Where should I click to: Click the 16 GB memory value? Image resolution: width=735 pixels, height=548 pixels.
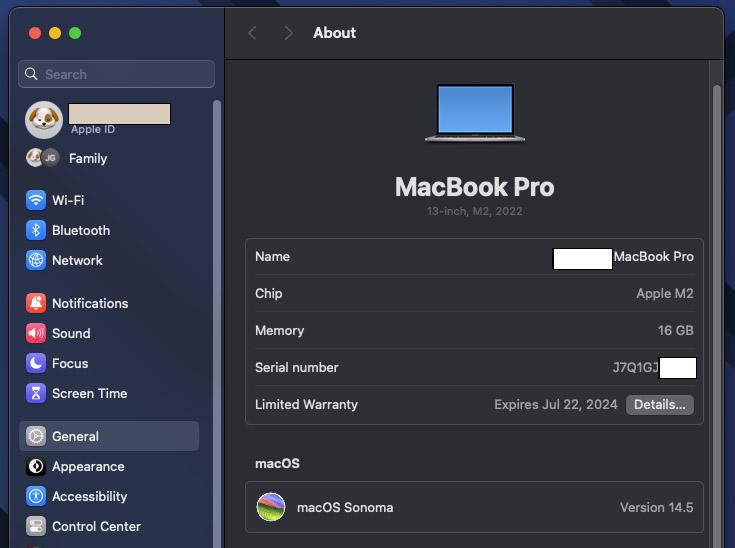tap(675, 330)
